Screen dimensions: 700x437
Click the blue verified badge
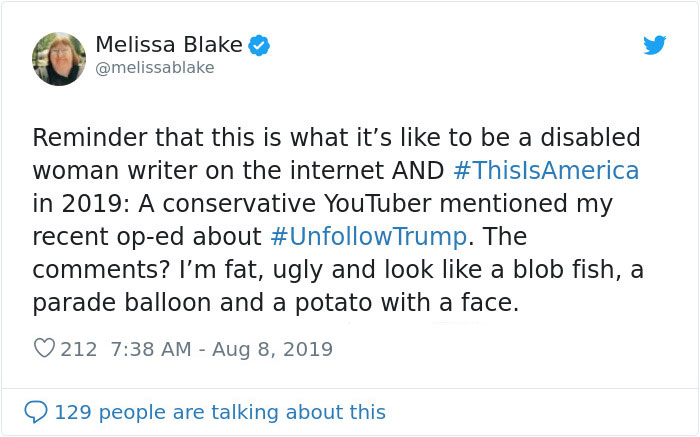[x=260, y=45]
